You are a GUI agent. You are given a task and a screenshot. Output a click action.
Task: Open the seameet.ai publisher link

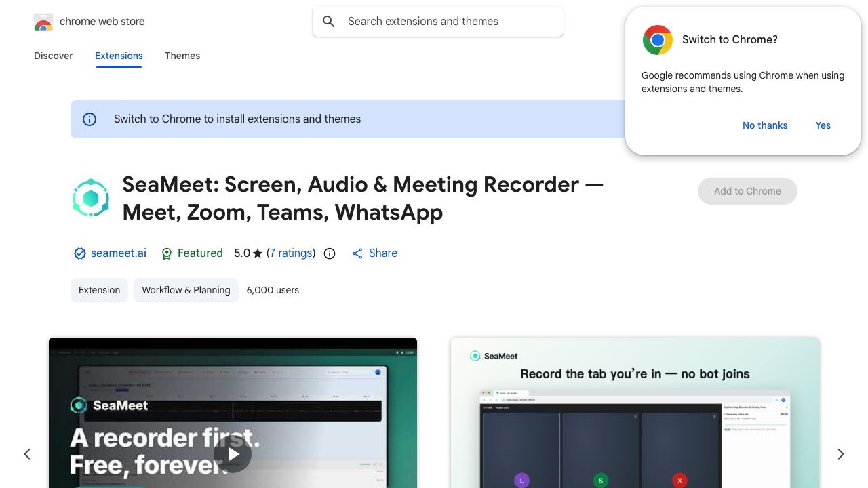click(119, 253)
